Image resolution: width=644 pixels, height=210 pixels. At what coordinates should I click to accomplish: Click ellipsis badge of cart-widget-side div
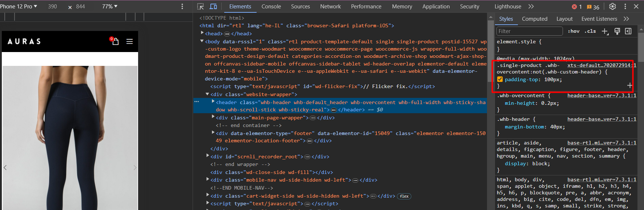373,196
